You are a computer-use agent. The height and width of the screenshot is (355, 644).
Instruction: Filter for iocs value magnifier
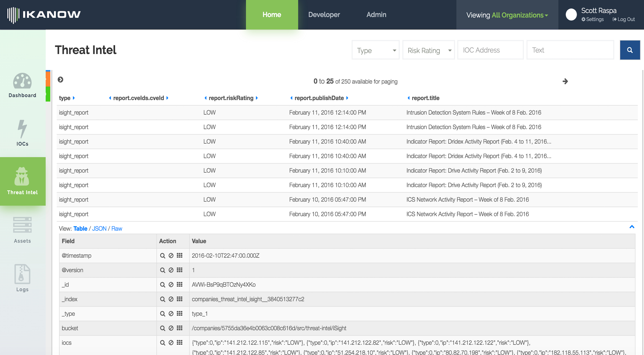click(163, 343)
